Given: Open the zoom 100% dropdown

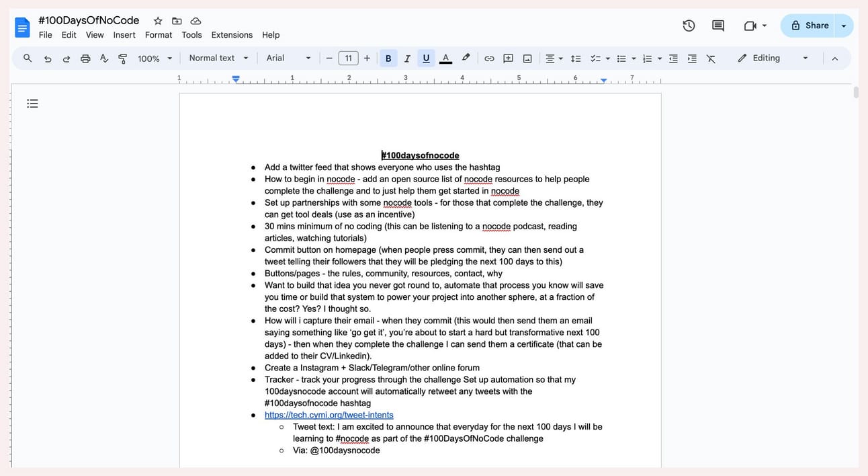Looking at the screenshot, I should pos(155,58).
